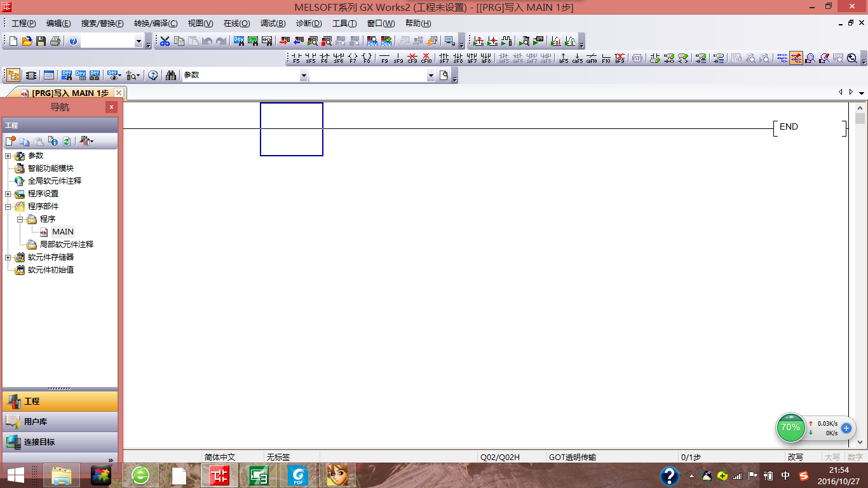Delete line using cF9 icon
Image resolution: width=868 pixels, height=488 pixels.
[x=412, y=58]
